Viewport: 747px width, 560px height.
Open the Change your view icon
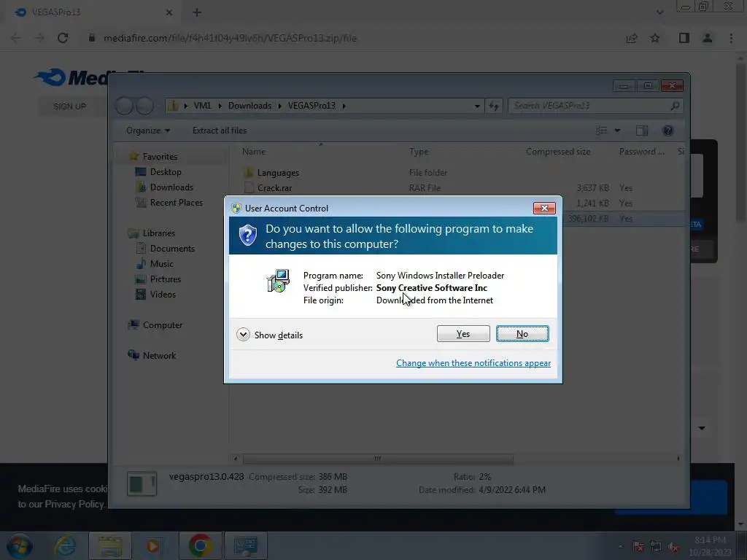601,131
